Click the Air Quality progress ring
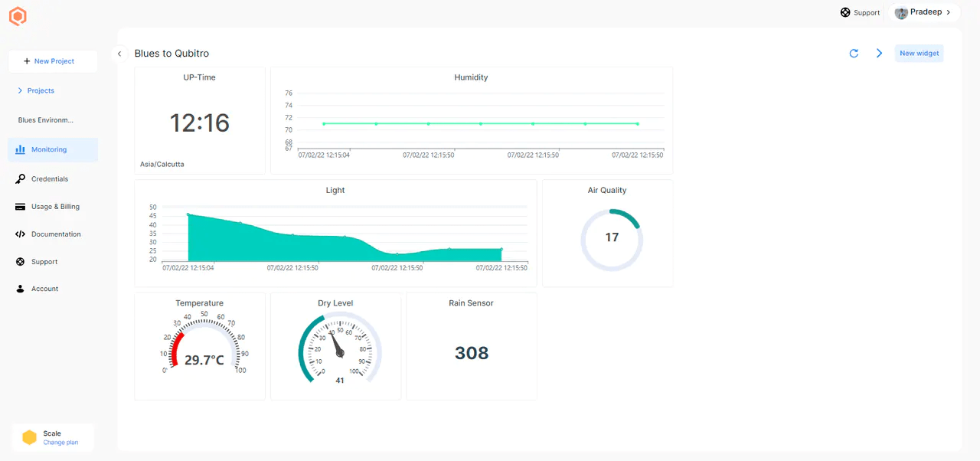Image resolution: width=980 pixels, height=461 pixels. pos(611,237)
